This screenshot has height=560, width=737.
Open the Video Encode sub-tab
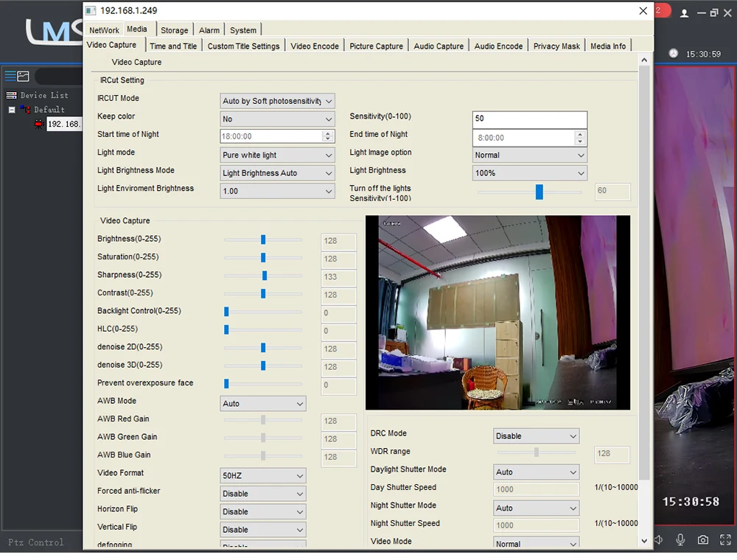click(x=315, y=46)
